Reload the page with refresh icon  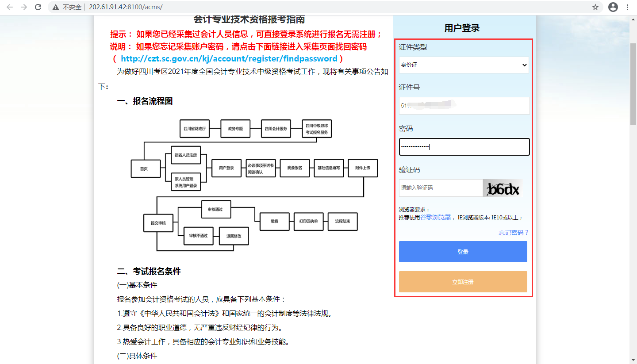coord(38,7)
